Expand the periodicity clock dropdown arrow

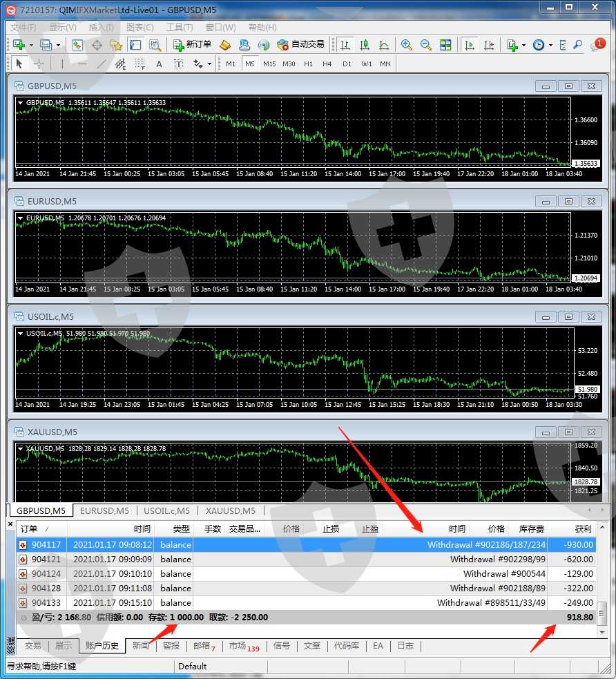550,45
